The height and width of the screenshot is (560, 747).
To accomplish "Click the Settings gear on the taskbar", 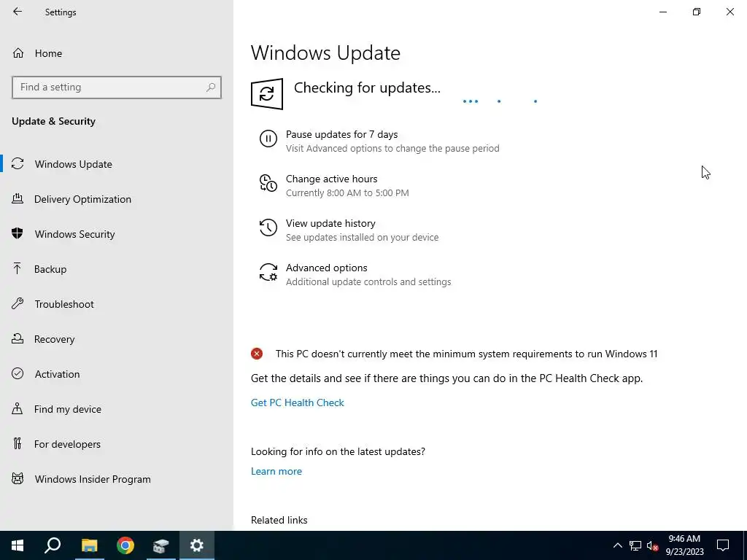I will pos(197,545).
